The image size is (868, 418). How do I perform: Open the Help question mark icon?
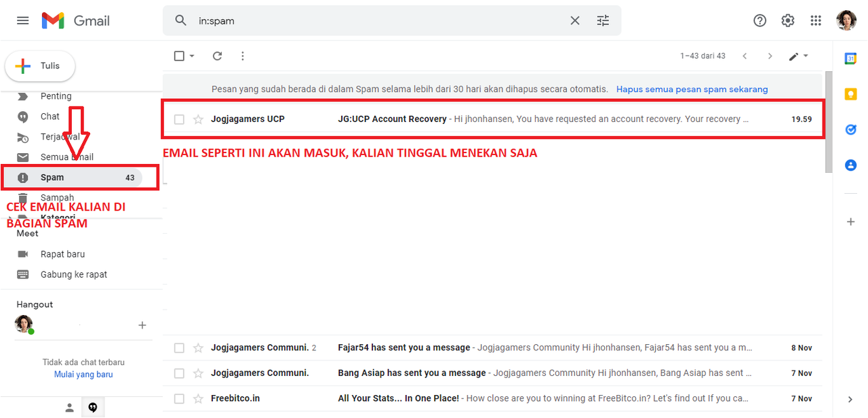(760, 20)
